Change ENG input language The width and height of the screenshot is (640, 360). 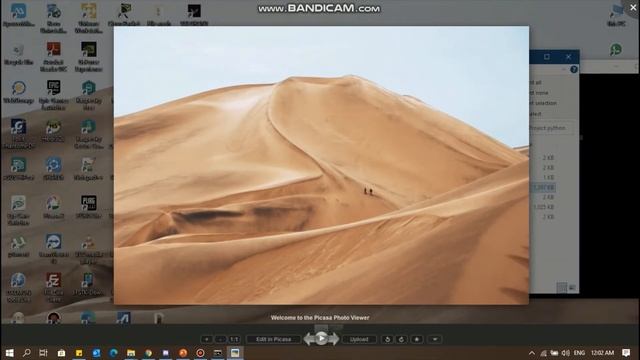pyautogui.click(x=579, y=353)
